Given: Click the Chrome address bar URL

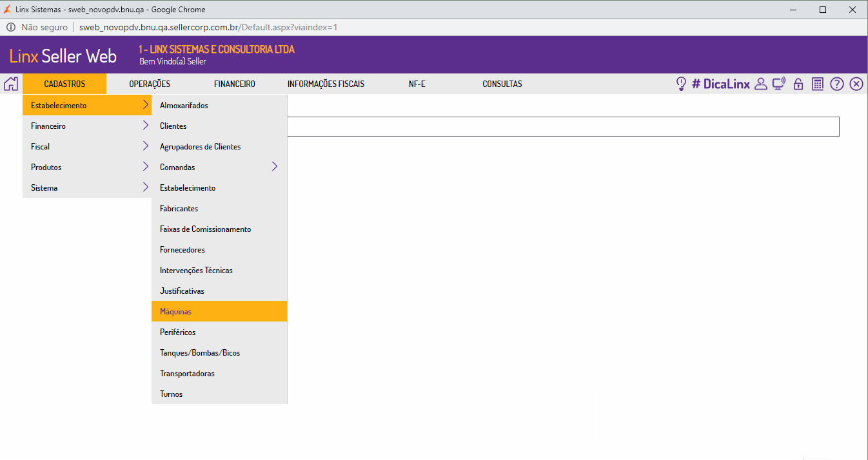Looking at the screenshot, I should 208,28.
